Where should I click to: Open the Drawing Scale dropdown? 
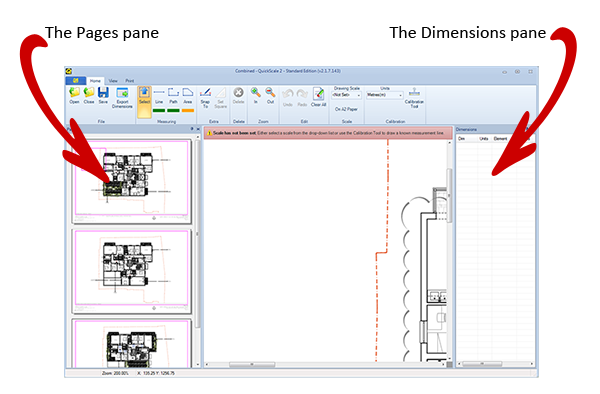(346, 94)
